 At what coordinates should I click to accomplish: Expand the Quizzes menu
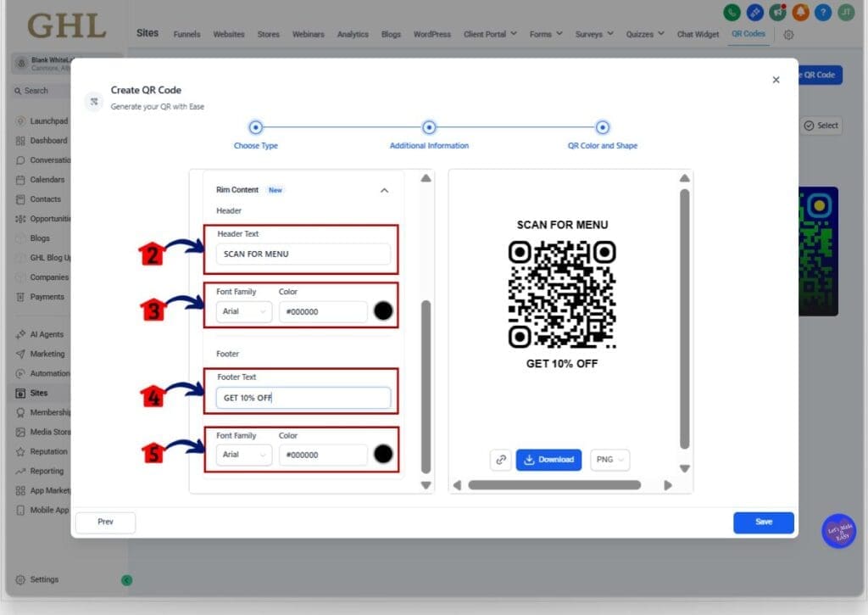click(645, 34)
